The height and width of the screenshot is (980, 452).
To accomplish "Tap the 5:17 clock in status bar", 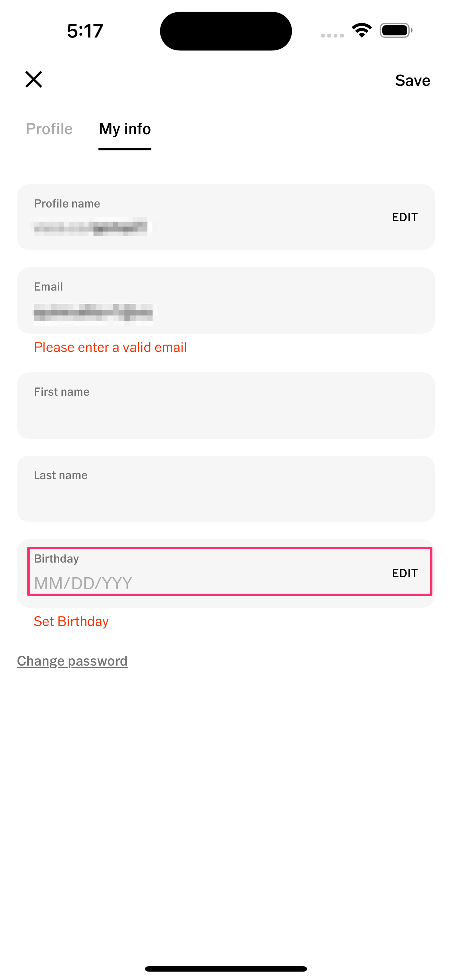I will pyautogui.click(x=85, y=31).
